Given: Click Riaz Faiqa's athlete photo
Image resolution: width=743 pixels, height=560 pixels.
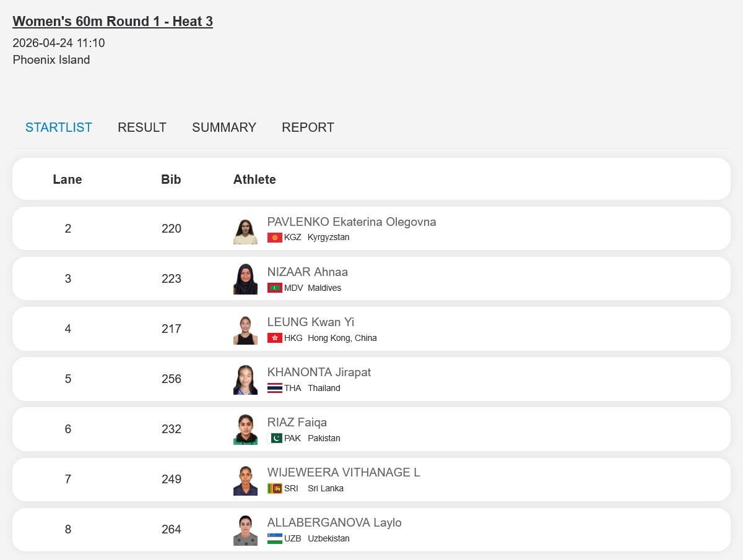Looking at the screenshot, I should 245,429.
